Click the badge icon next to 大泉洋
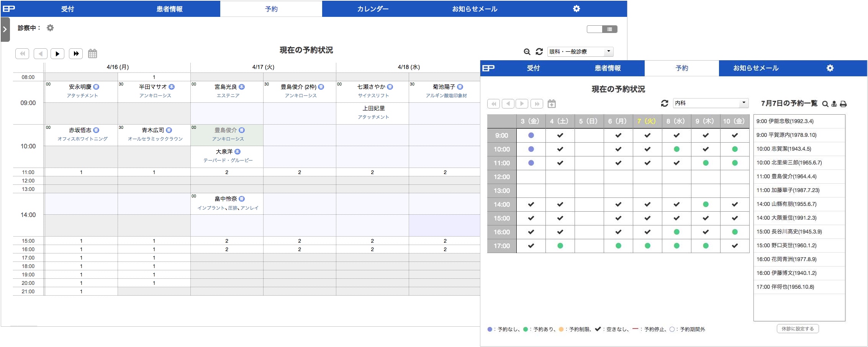 coord(237,152)
